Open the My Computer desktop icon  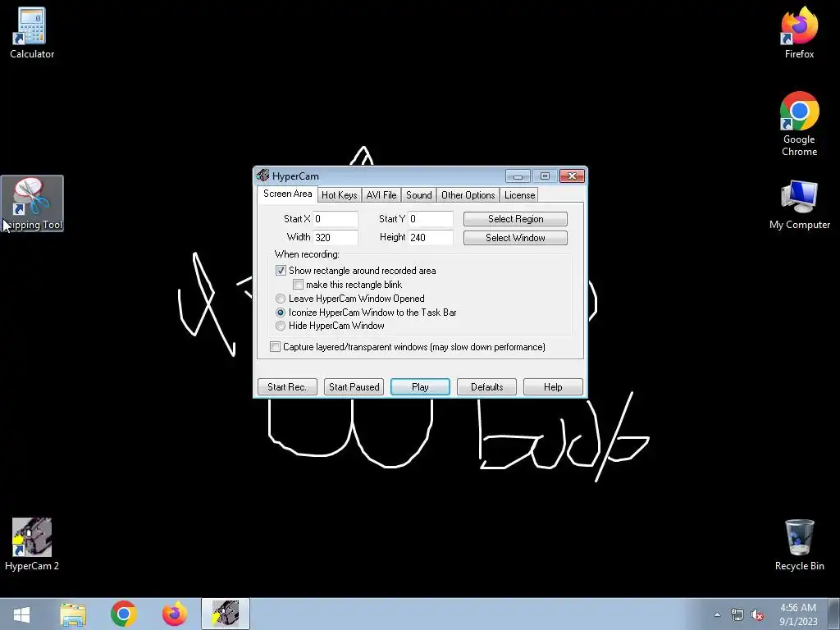point(799,205)
